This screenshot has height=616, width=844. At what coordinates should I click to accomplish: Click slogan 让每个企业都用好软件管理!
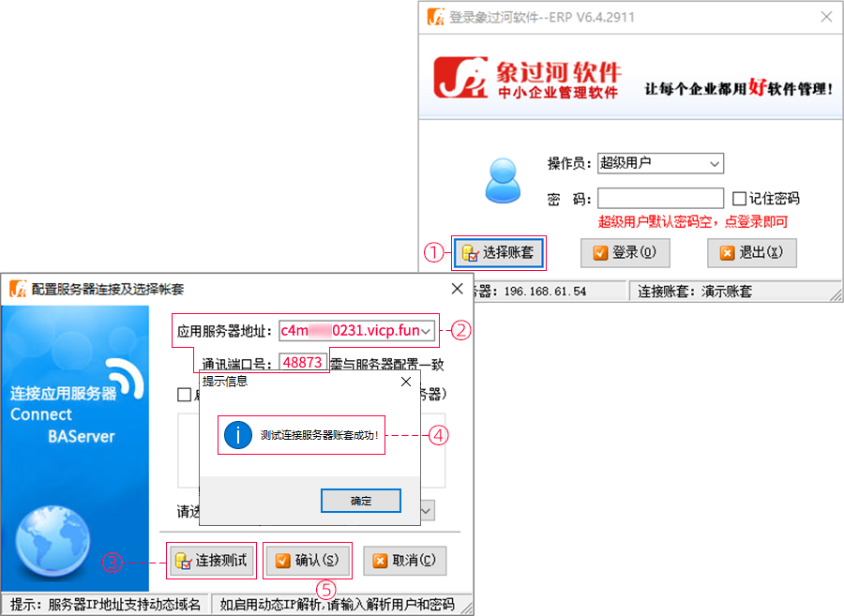pyautogui.click(x=739, y=87)
